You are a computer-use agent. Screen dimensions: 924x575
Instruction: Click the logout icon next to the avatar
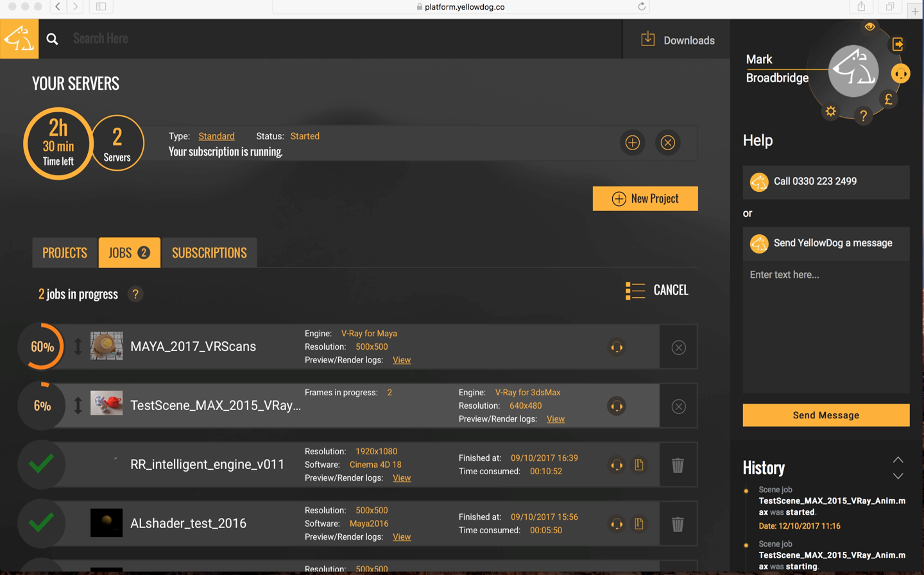[x=898, y=44]
